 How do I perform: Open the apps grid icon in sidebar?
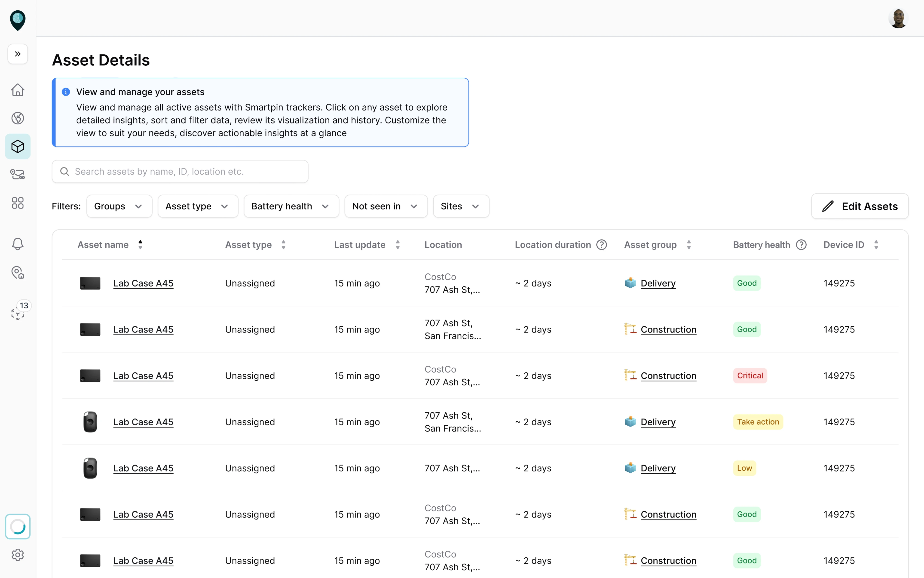coord(18,203)
